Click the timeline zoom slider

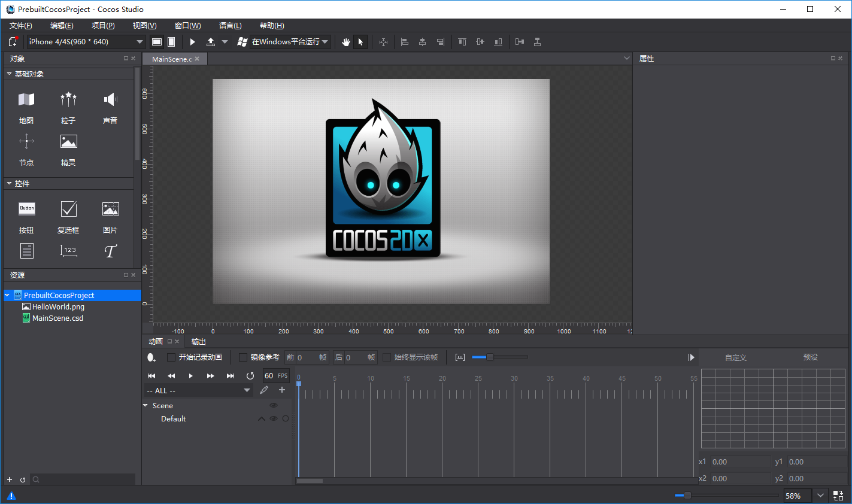click(x=500, y=357)
